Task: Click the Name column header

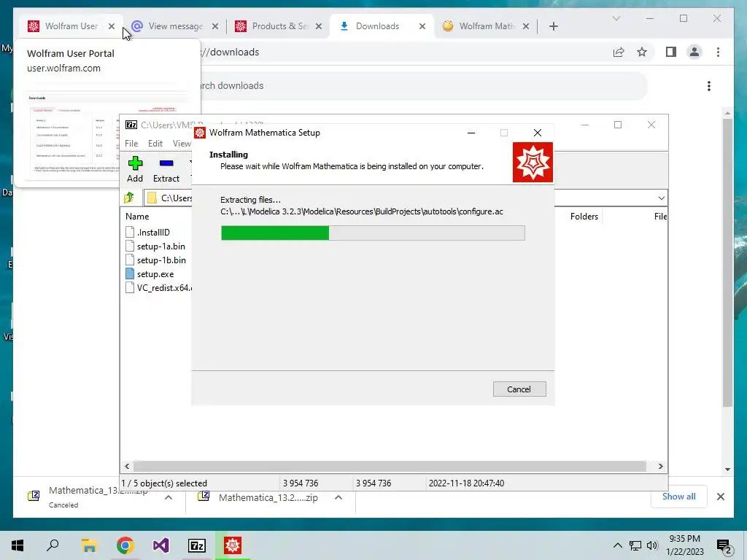Action: (137, 216)
